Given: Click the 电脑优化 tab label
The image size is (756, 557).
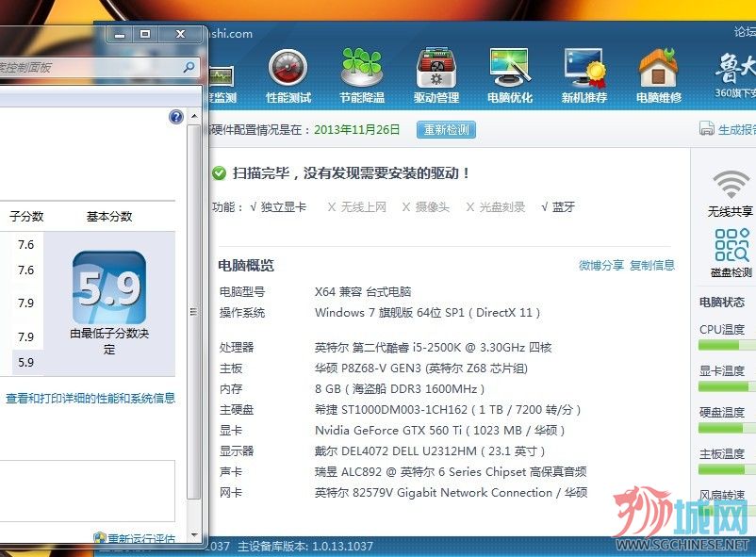Looking at the screenshot, I should point(510,98).
